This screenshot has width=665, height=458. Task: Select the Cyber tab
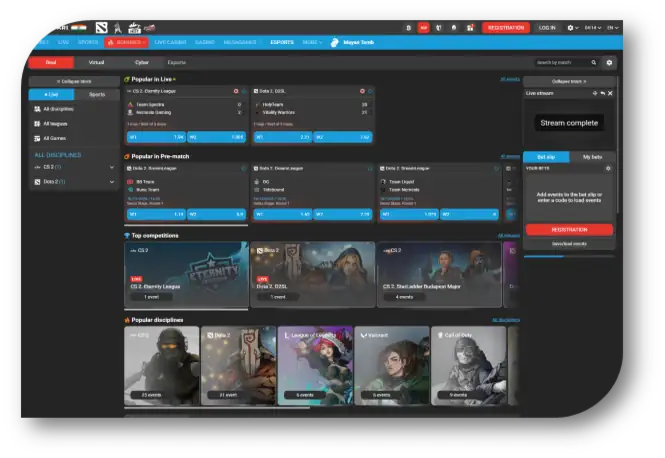[142, 62]
